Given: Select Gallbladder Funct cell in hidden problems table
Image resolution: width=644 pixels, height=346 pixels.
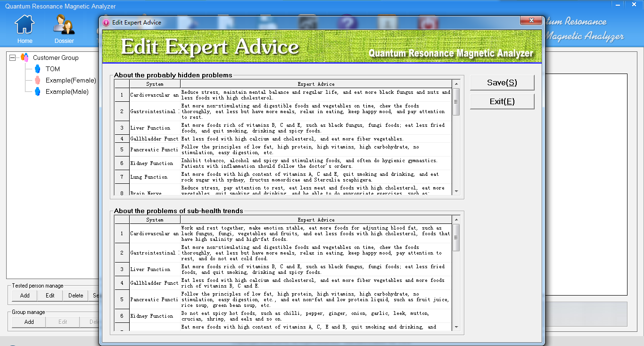Looking at the screenshot, I should point(155,139).
